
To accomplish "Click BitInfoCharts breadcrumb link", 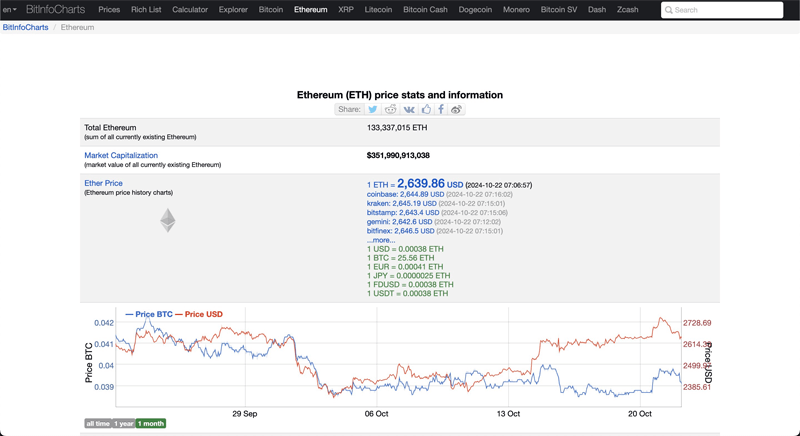I will coord(26,28).
